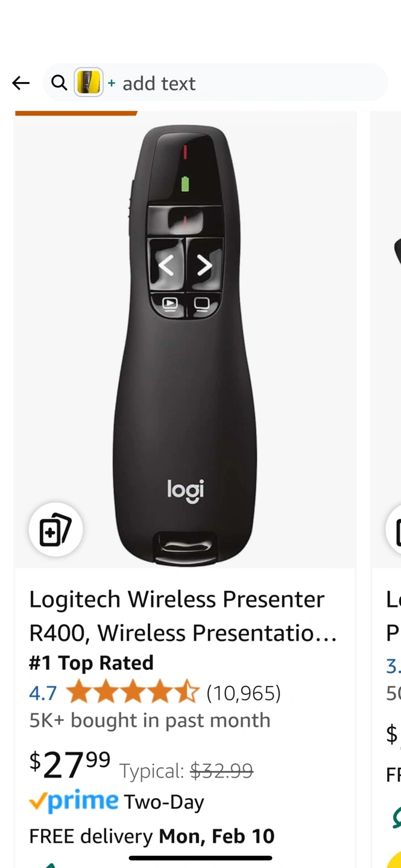Tap the Typical $32.99 strikethrough price
401x868 pixels.
[x=186, y=770]
